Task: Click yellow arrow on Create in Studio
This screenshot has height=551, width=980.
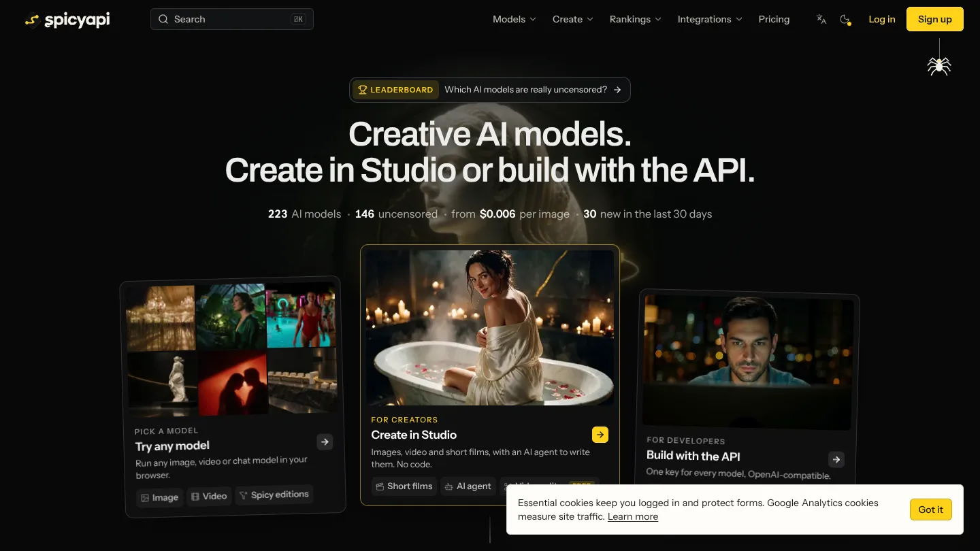Action: (x=600, y=435)
